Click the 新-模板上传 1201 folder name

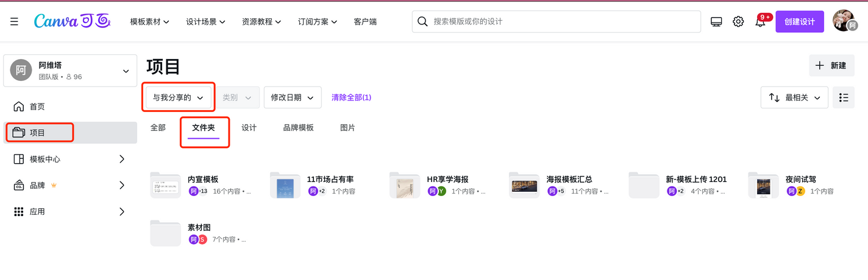pos(696,179)
